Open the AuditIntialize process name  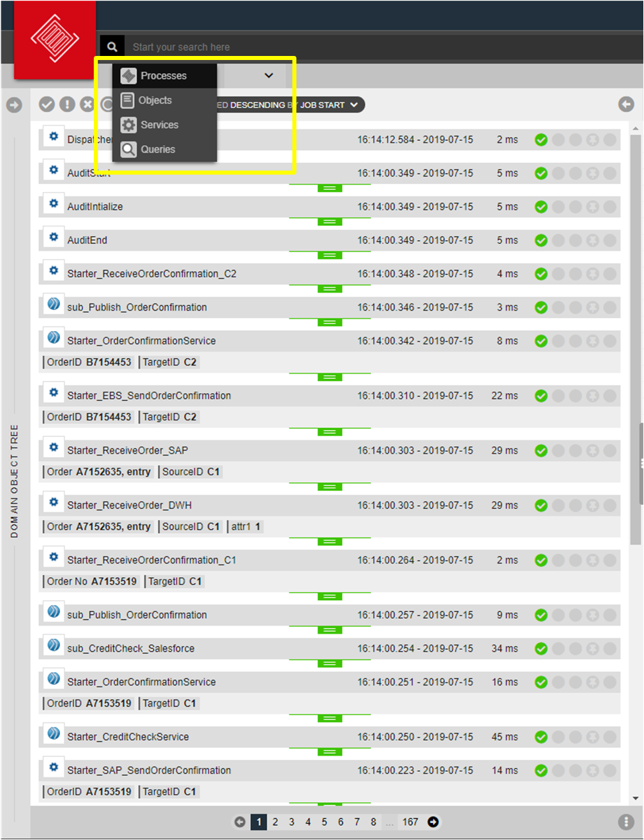coord(95,206)
